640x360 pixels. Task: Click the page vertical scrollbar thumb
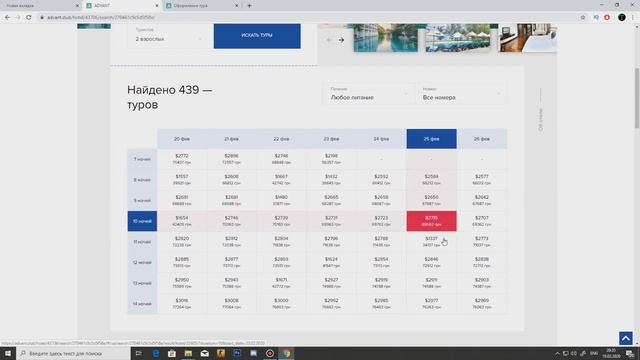[x=637, y=98]
